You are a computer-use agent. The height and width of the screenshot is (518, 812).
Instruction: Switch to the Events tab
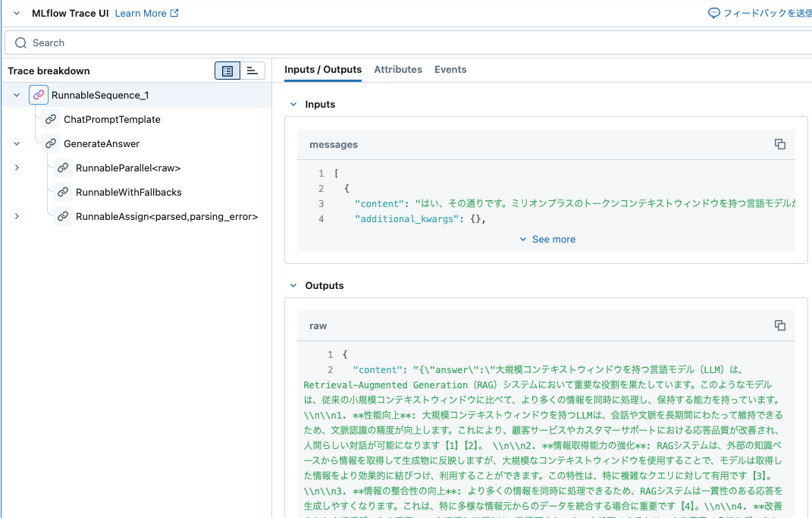[450, 70]
